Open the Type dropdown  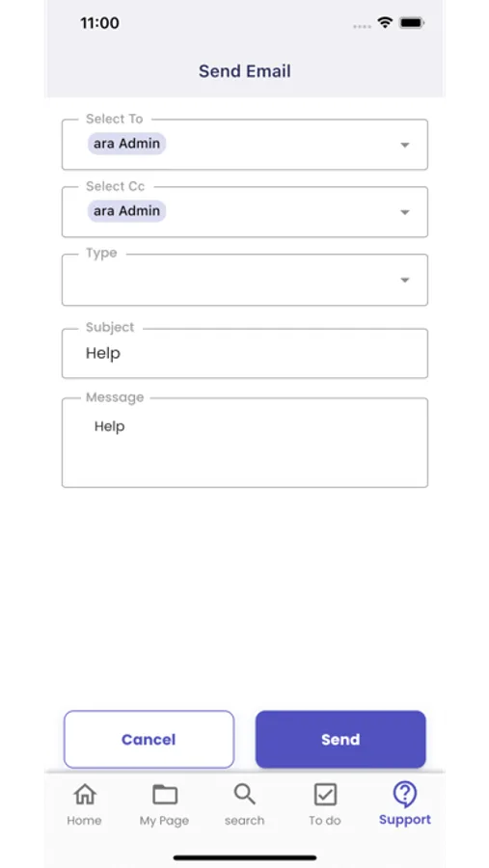pyautogui.click(x=245, y=280)
